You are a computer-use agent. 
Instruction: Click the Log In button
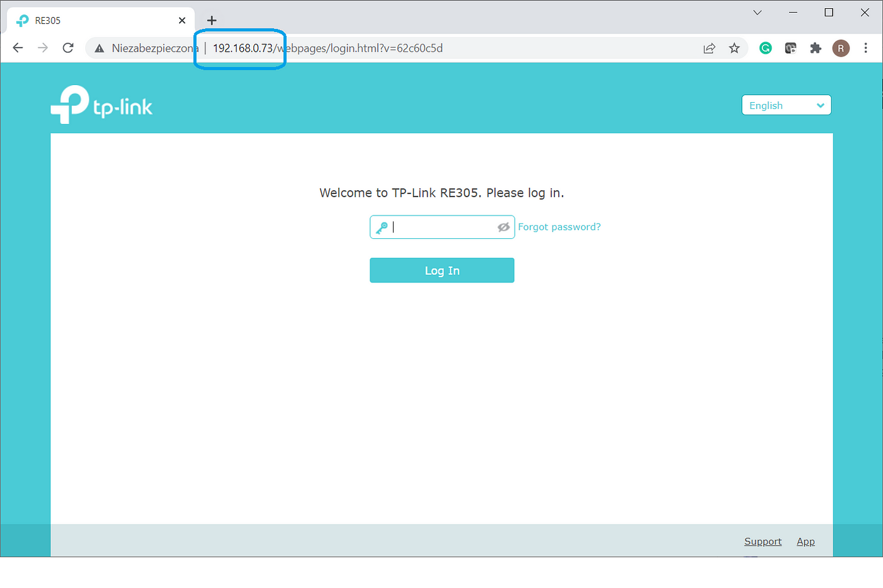click(x=442, y=270)
